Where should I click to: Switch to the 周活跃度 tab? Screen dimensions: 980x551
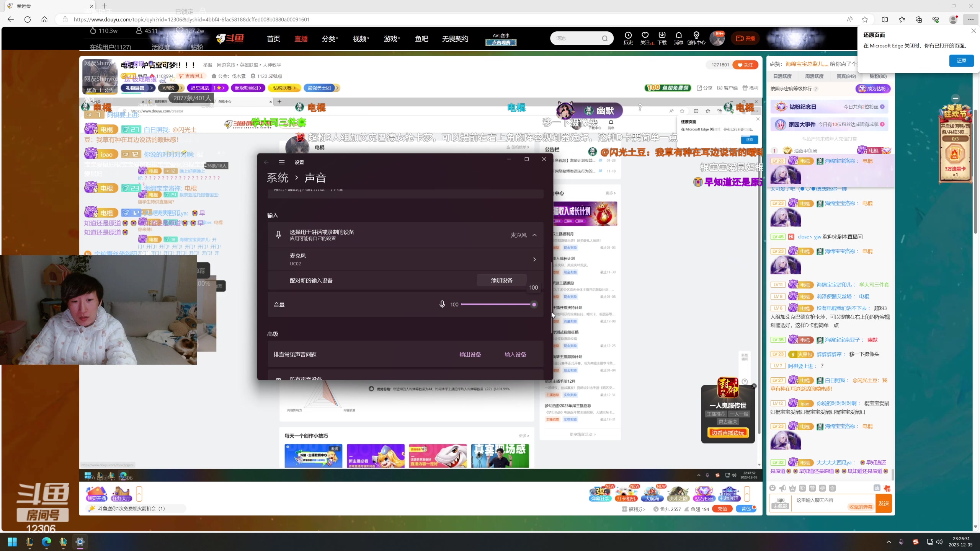[x=814, y=76]
